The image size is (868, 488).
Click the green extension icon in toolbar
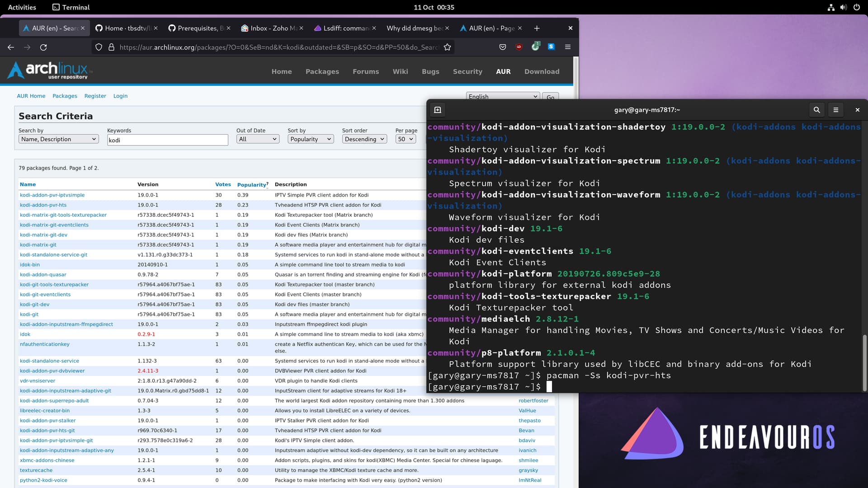pos(535,46)
